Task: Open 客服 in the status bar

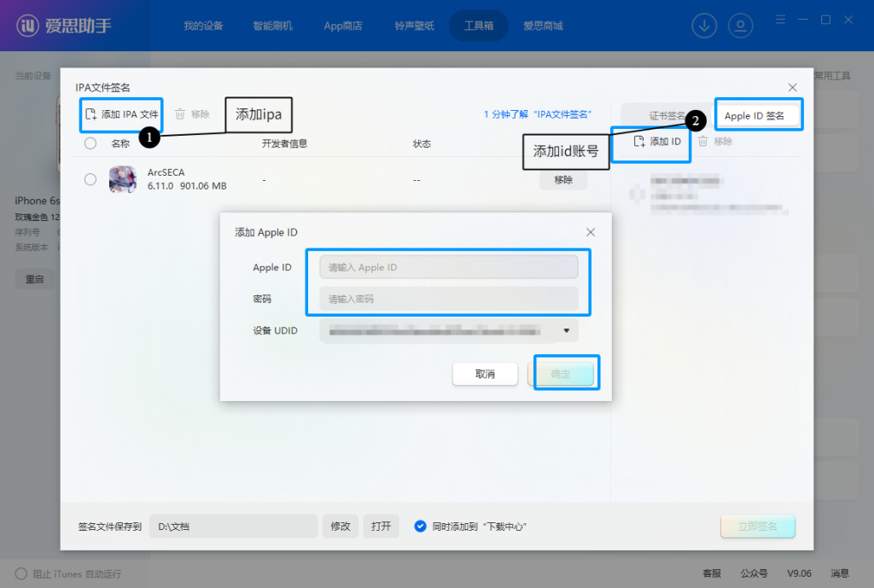Action: coord(712,573)
